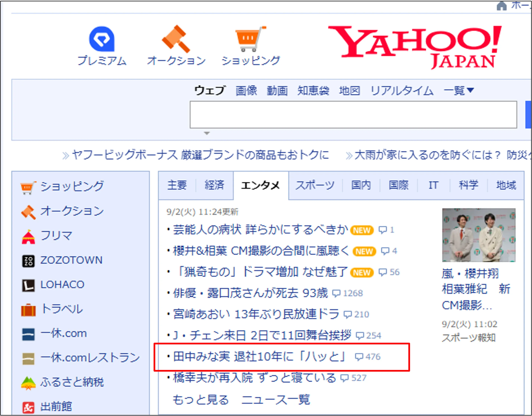Click comment icon beside 櫻井&相葉 headline

pyautogui.click(x=385, y=251)
